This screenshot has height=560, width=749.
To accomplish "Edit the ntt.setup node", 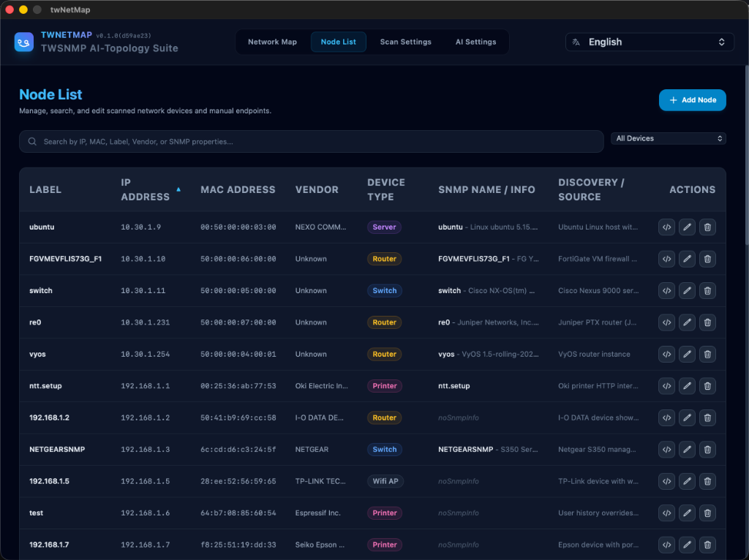I will pyautogui.click(x=687, y=386).
